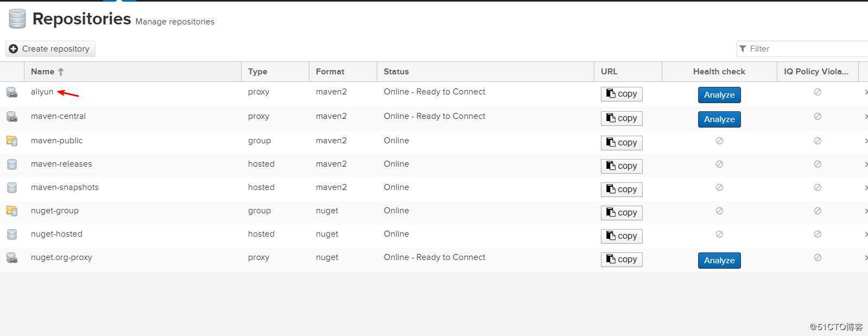Screen dimensions: 868x336
Task: Copy the URL of maven-releases repository
Action: coord(622,166)
